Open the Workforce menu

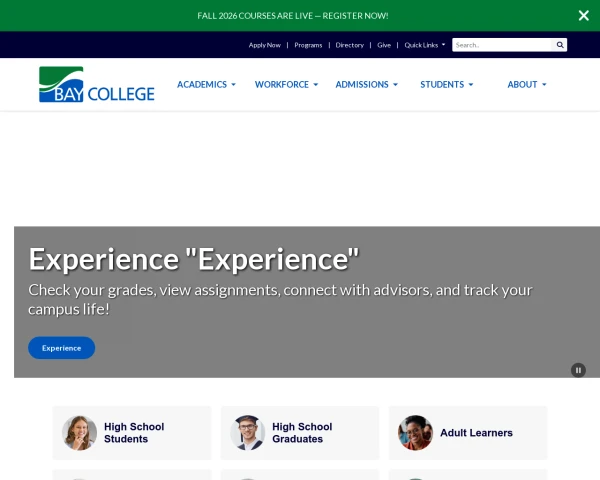[287, 85]
